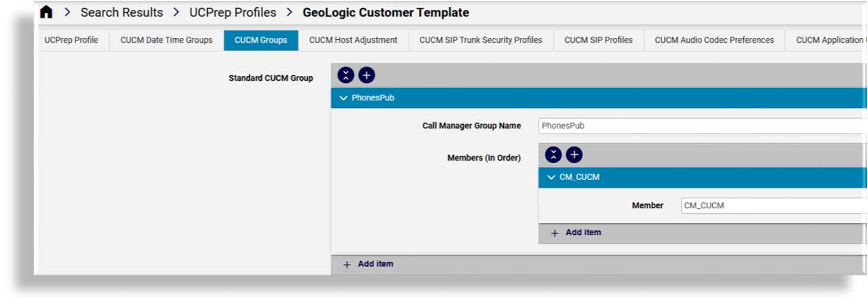
Task: Collapse the PhonesPub group header
Action: [343, 98]
